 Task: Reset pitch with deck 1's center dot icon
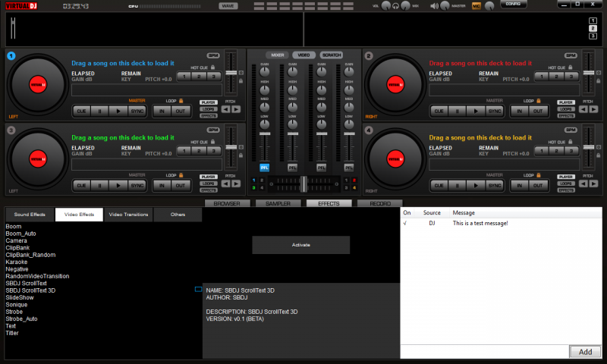241,73
